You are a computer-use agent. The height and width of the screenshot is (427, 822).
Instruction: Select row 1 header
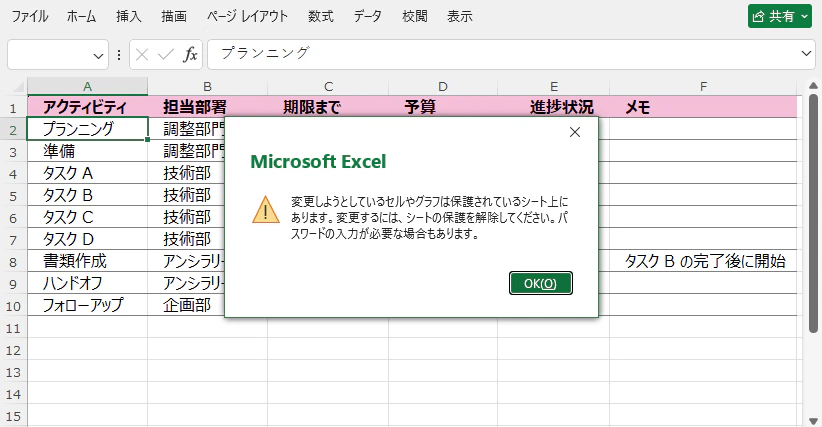[13, 108]
